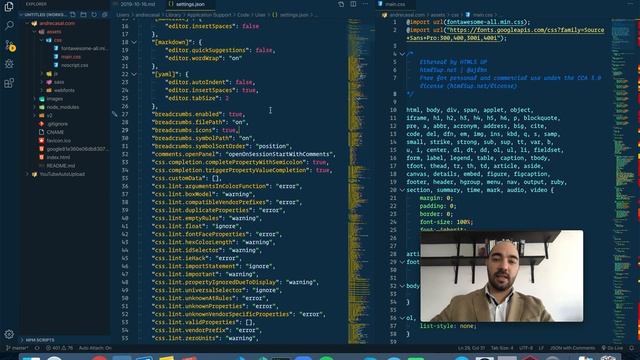Change the Tab Size setting in the status bar
640x360 pixels.
coord(502,348)
